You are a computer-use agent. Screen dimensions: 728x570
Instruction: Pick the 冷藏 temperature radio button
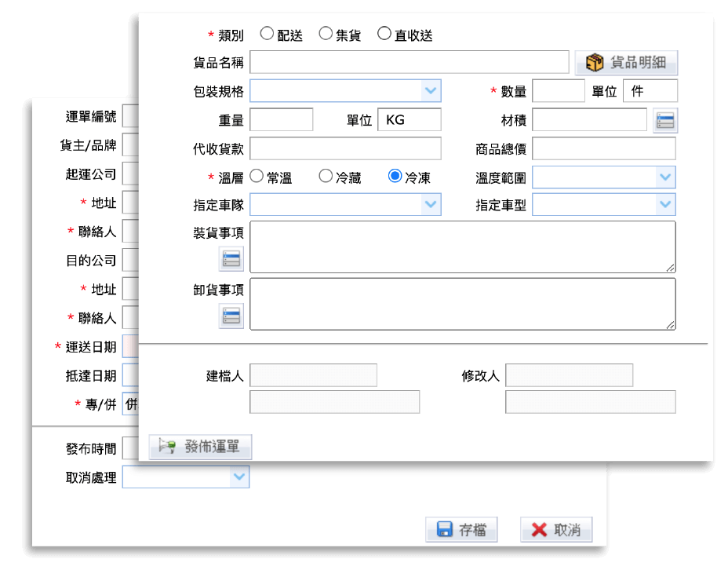[x=326, y=177]
